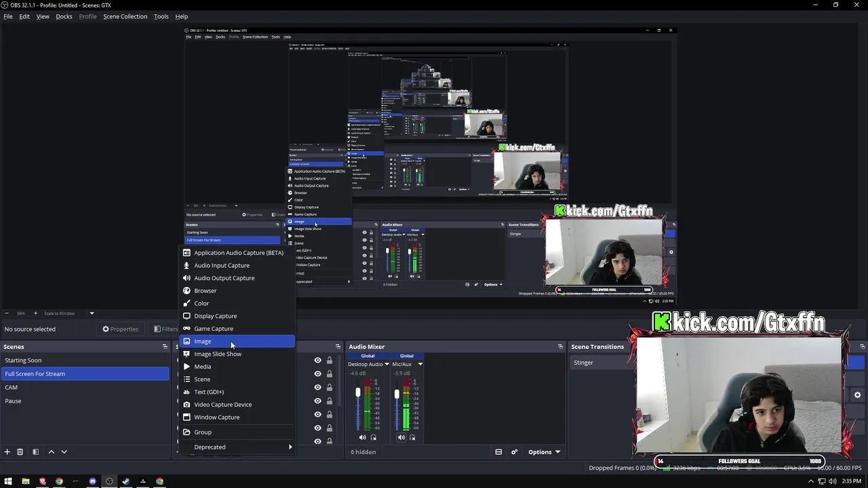Select the Color source entry
The width and height of the screenshot is (868, 488).
[237, 303]
